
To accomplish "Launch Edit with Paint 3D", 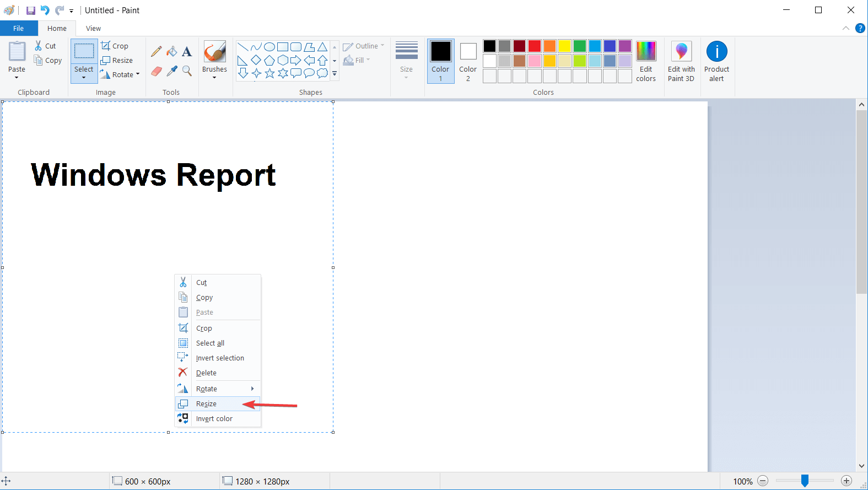I will pos(681,62).
